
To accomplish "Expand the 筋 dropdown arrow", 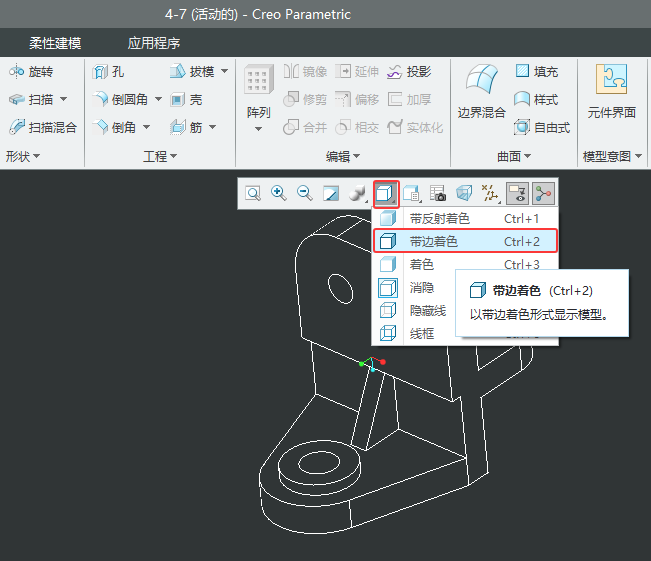I will [x=213, y=127].
